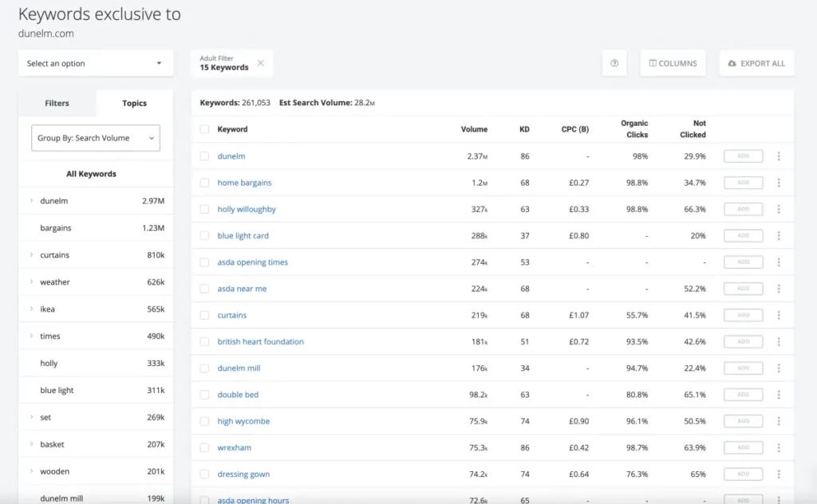Click EXPORT ALL button
Image resolution: width=817 pixels, height=504 pixels.
(x=756, y=63)
